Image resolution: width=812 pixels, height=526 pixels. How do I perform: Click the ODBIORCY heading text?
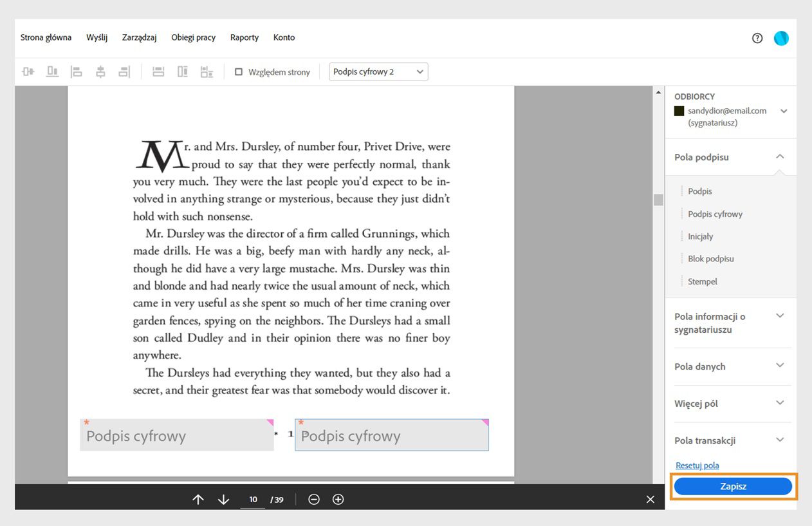(694, 97)
